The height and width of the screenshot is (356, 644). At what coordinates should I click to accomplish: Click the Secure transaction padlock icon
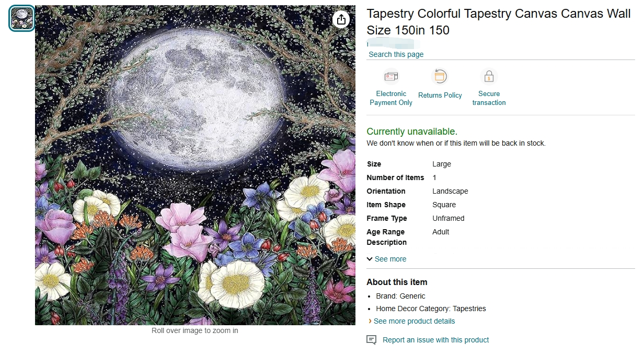(489, 77)
